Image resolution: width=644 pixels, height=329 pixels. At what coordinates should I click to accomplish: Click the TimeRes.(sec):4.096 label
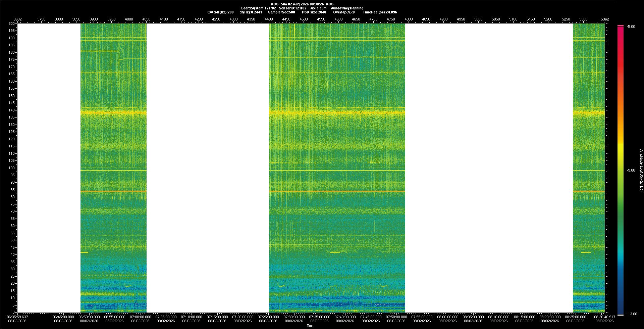380,12
